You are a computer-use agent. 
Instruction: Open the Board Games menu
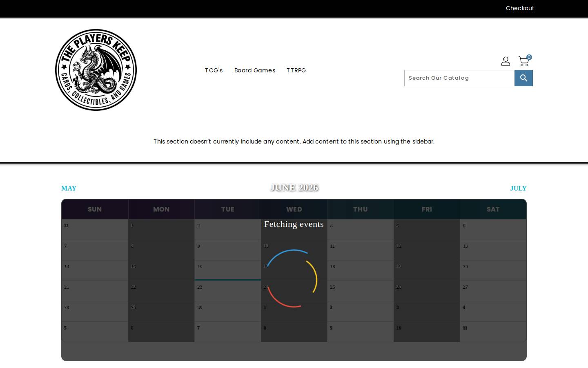(x=255, y=70)
